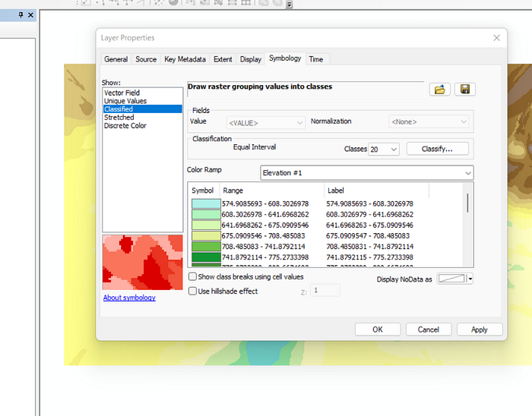Close the side panel with X icon

(30, 15)
